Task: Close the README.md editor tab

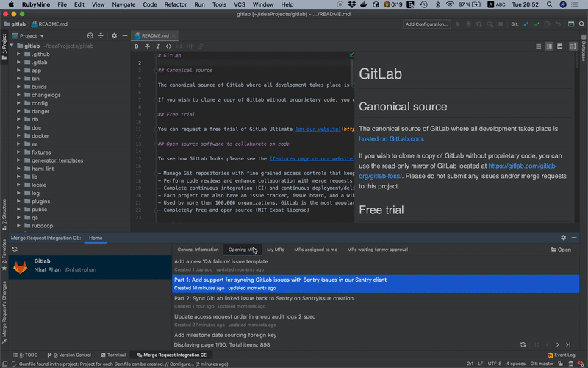Action: tap(173, 35)
